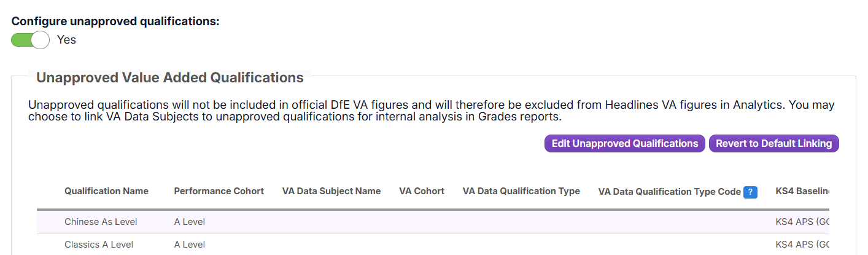Click the A Level cohort for Chinese As Level

(189, 222)
